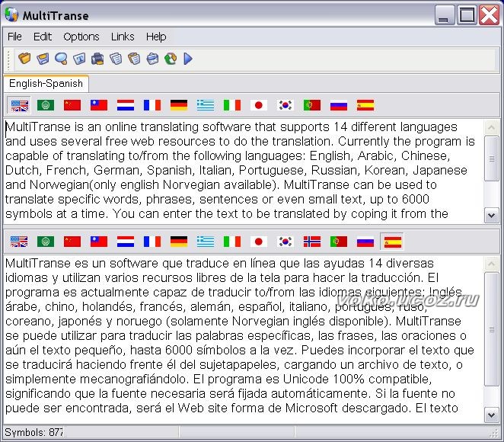Select Spanish flag in source row
The height and width of the screenshot is (442, 504).
coord(365,105)
